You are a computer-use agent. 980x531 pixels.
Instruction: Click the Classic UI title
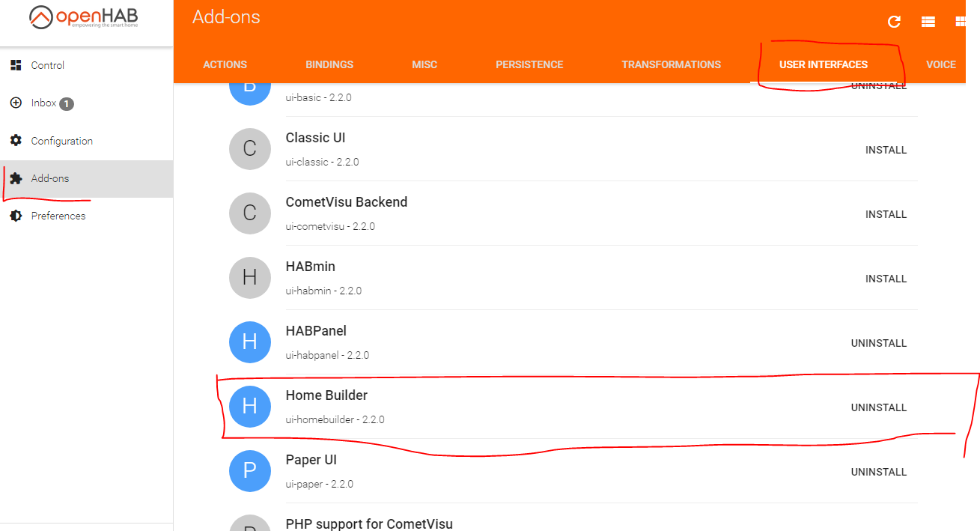point(315,138)
